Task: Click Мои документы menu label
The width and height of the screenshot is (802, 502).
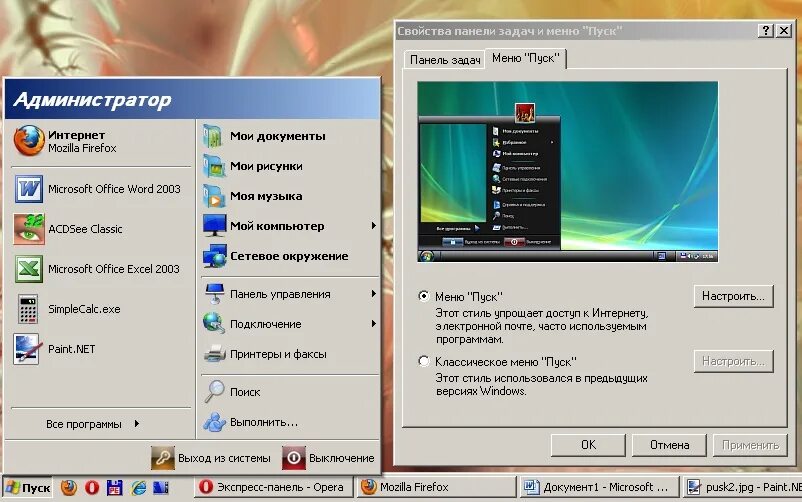Action: (278, 136)
